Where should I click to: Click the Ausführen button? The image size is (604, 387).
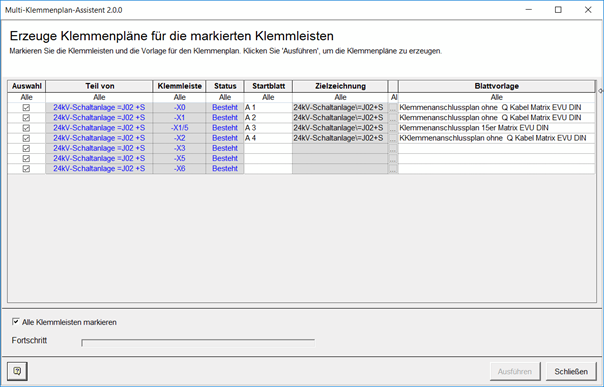click(x=515, y=371)
